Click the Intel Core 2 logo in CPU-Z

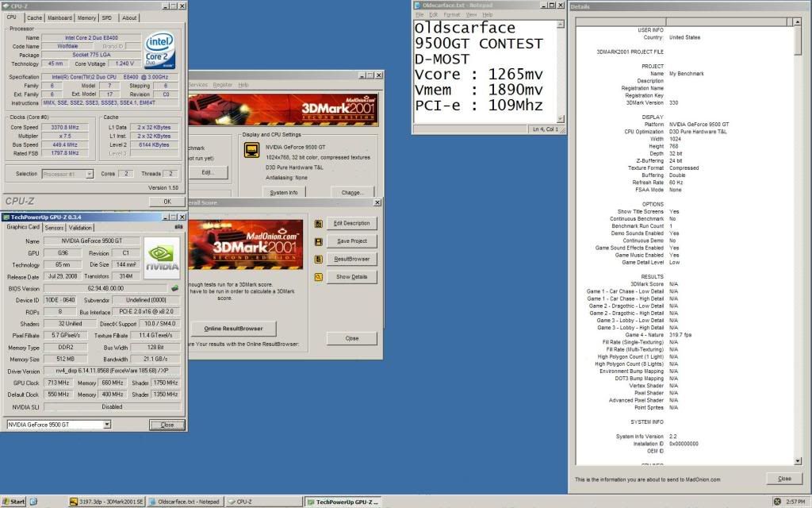click(x=160, y=51)
